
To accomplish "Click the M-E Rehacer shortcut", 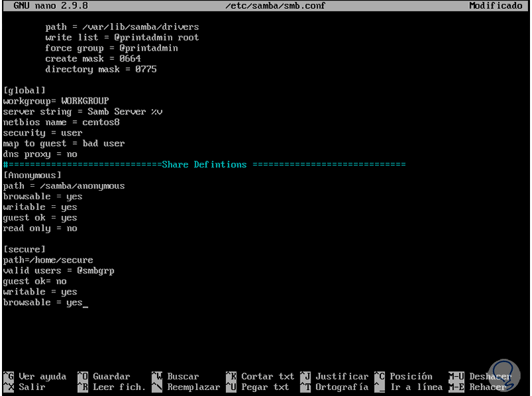I will pyautogui.click(x=477, y=387).
